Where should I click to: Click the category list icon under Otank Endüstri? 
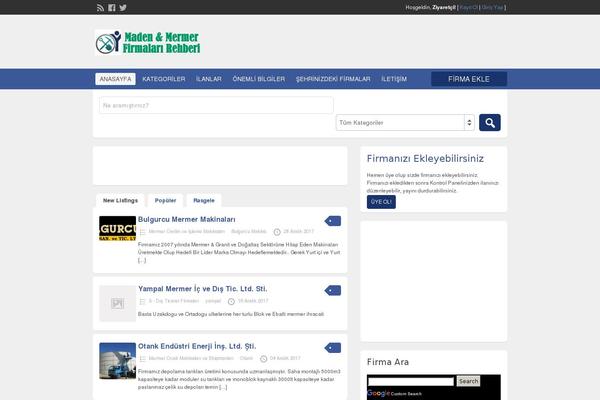point(142,359)
